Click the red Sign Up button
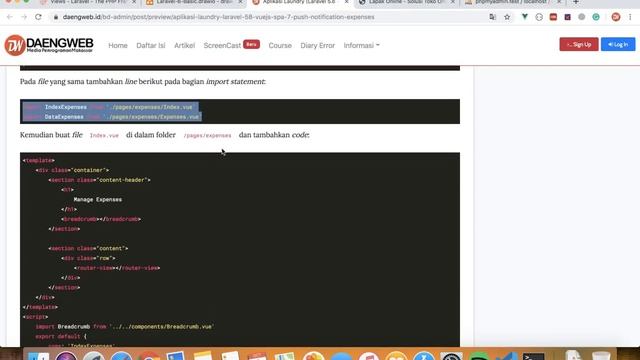The height and width of the screenshot is (360, 640). [579, 44]
